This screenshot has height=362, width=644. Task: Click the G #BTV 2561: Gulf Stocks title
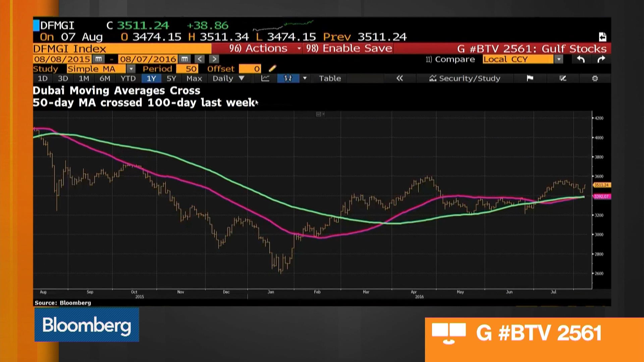pyautogui.click(x=532, y=49)
